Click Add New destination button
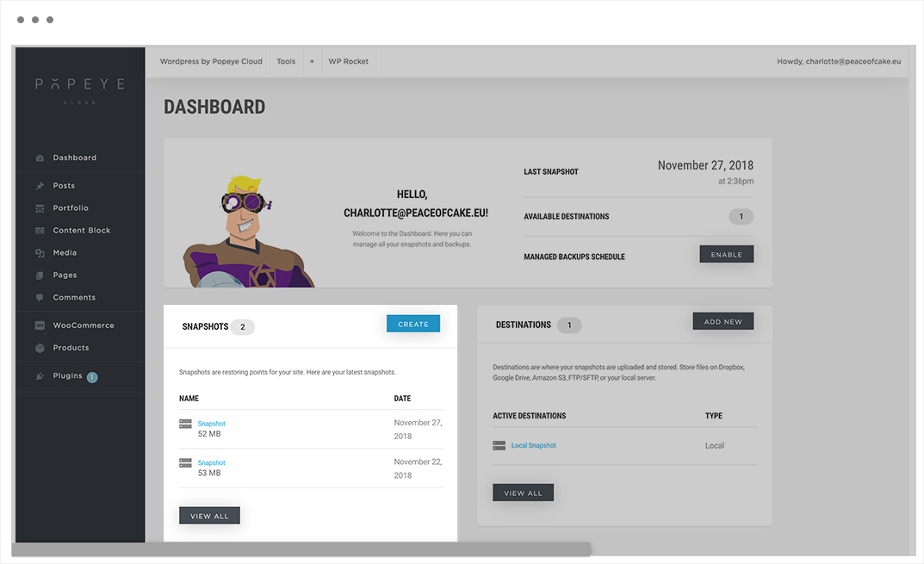 [723, 321]
